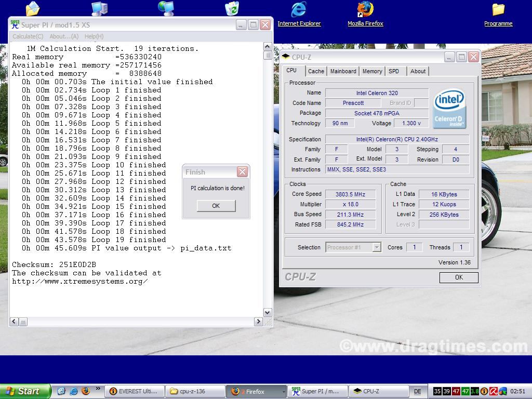Screen dimensions: 532x399
Task: Click OK in the CPU-Z window
Action: point(459,277)
